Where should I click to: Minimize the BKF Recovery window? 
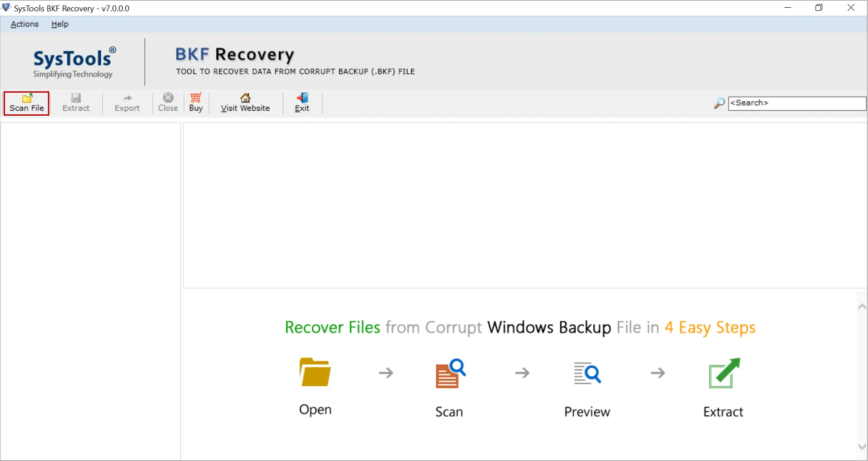click(788, 8)
